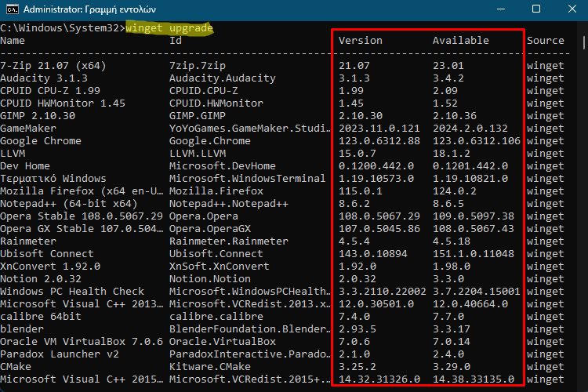This screenshot has height=392, width=588.
Task: Click 'Microsoft Visual C++ 2015…' name
Action: [82, 379]
